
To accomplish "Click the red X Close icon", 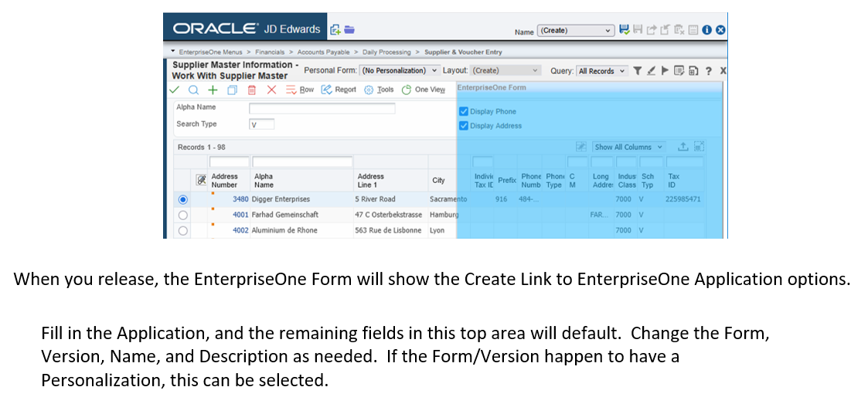I will click(271, 90).
